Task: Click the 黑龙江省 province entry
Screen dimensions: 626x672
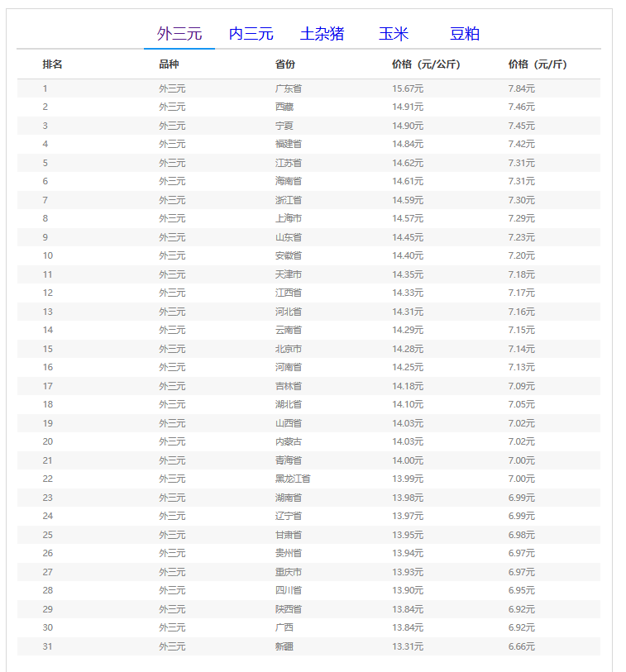Action: [x=293, y=479]
